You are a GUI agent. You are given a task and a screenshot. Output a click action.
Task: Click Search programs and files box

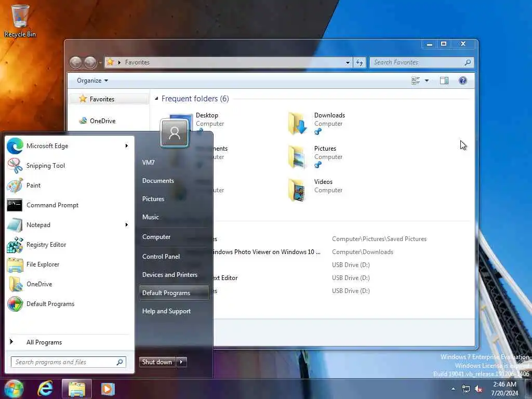(69, 362)
